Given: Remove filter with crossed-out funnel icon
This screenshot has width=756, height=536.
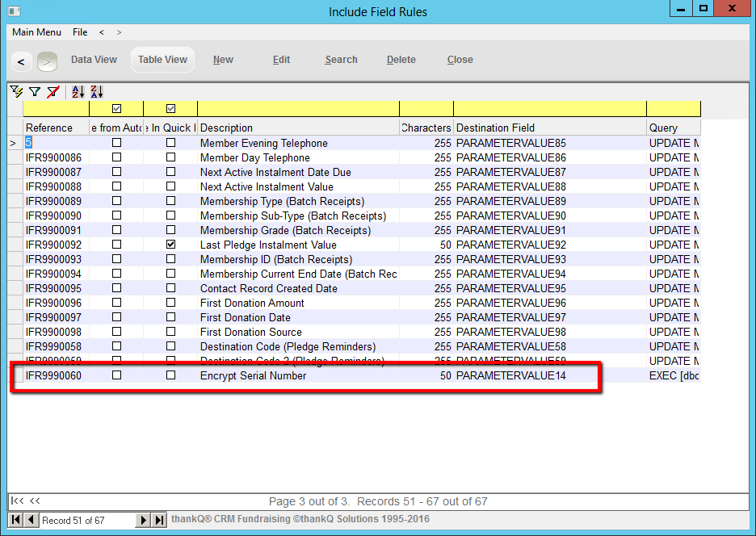Looking at the screenshot, I should [52, 92].
